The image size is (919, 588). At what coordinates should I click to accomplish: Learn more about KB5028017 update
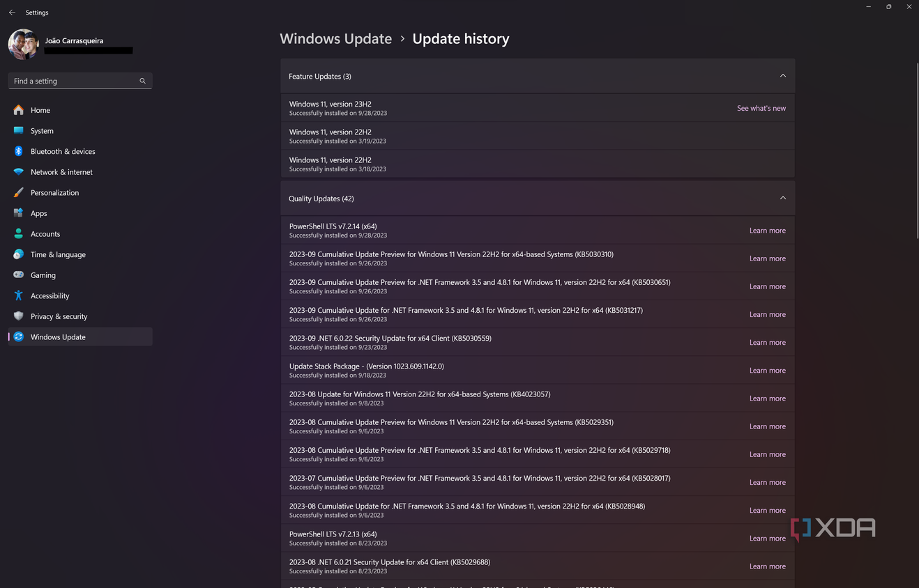pyautogui.click(x=767, y=482)
